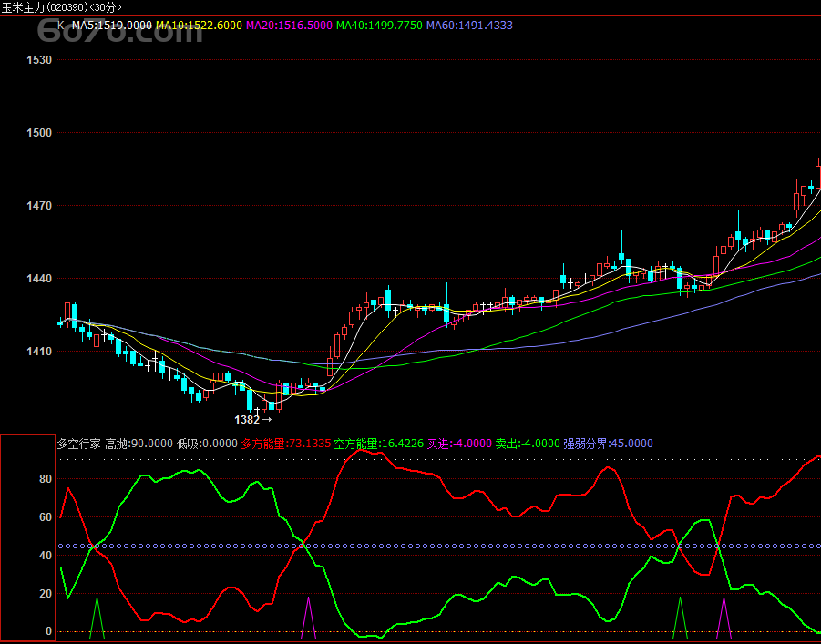This screenshot has height=644, width=821.
Task: Click the 1382 lowest price marker
Action: click(x=248, y=420)
